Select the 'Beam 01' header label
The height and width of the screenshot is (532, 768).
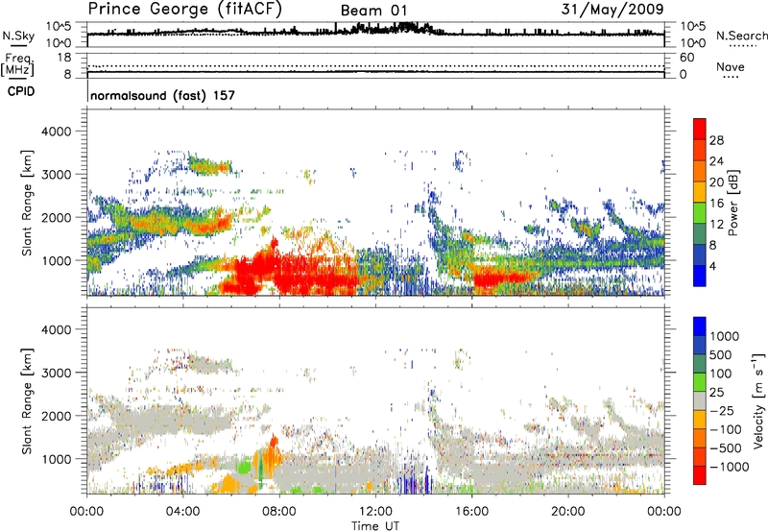pyautogui.click(x=373, y=11)
